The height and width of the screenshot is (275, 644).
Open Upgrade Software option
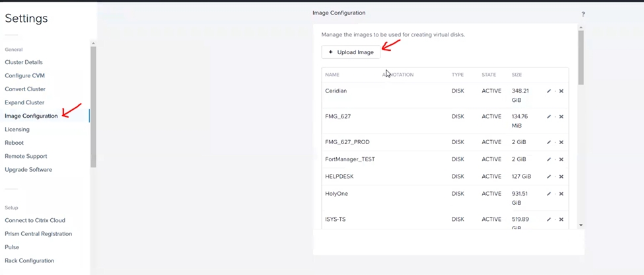pyautogui.click(x=28, y=170)
